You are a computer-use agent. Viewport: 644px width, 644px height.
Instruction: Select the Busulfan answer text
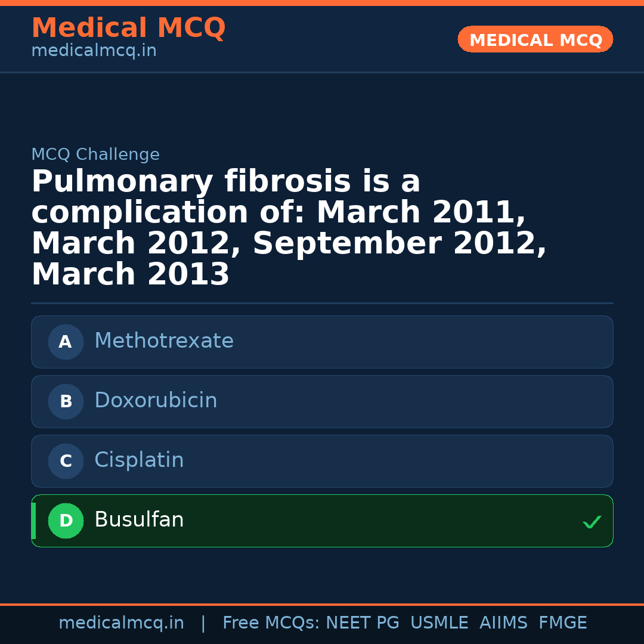(x=139, y=520)
